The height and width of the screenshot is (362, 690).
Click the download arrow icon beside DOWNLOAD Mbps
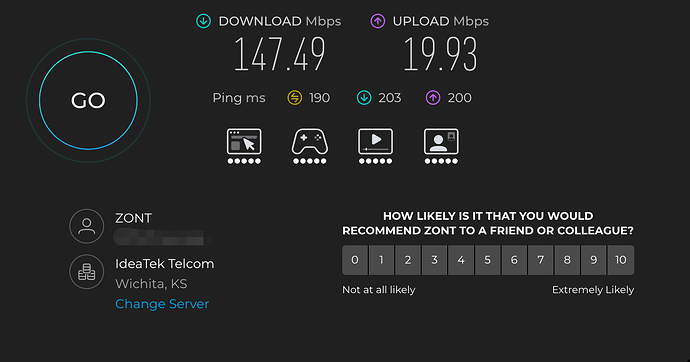(x=203, y=21)
